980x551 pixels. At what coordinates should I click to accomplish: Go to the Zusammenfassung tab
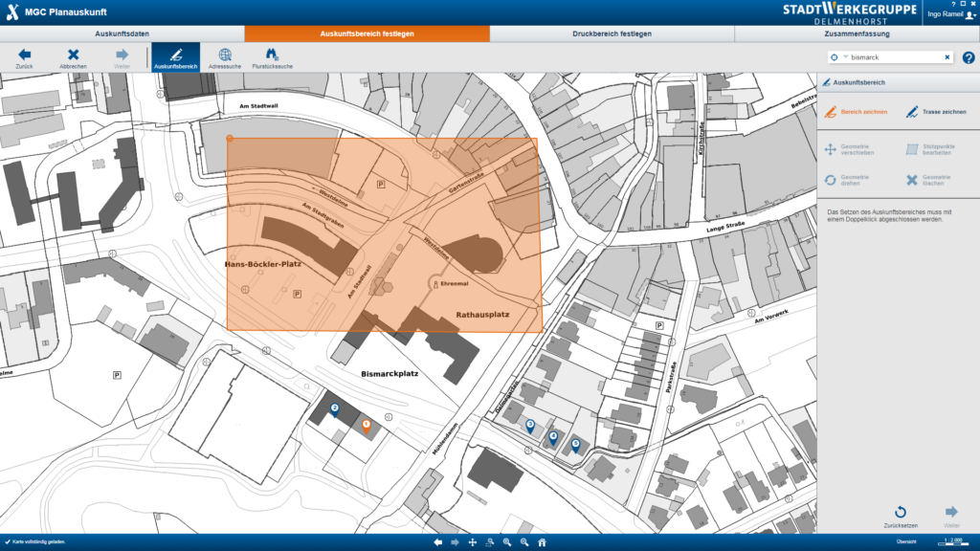coord(857,33)
